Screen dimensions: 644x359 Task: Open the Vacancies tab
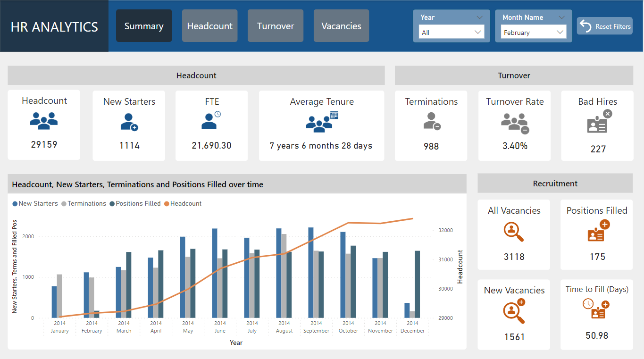click(x=341, y=26)
